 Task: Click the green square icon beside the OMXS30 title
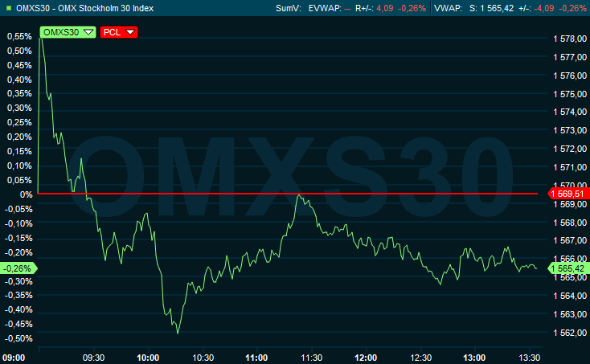pos(9,8)
